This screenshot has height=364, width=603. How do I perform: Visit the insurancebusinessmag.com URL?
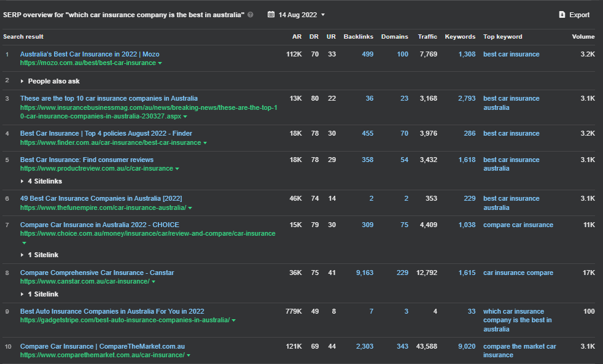(x=149, y=112)
